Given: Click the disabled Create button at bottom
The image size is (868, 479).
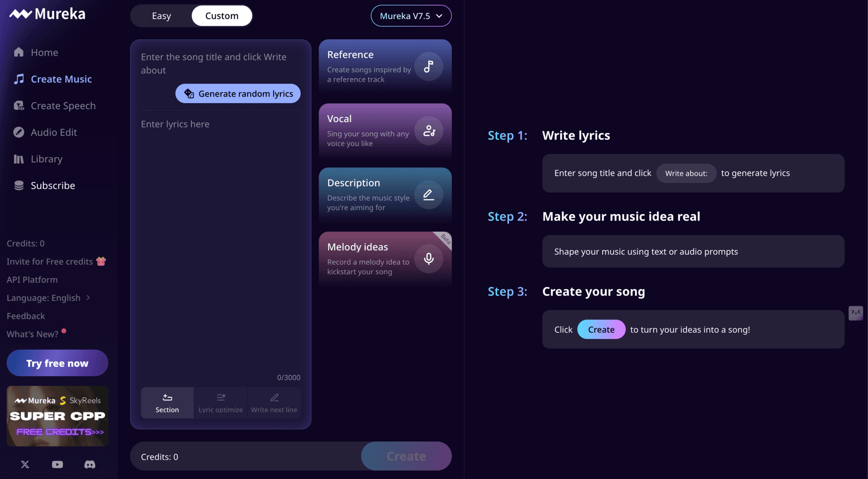Looking at the screenshot, I should tap(406, 456).
